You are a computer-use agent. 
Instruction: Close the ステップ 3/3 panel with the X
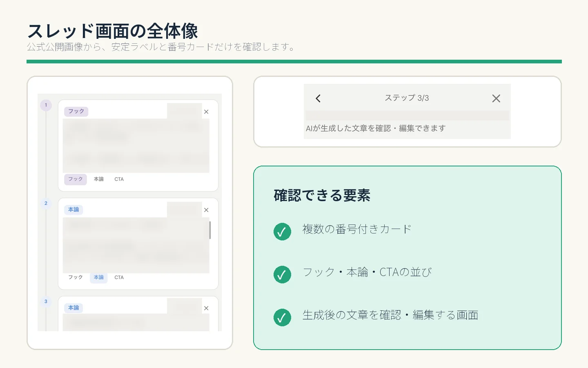(496, 98)
